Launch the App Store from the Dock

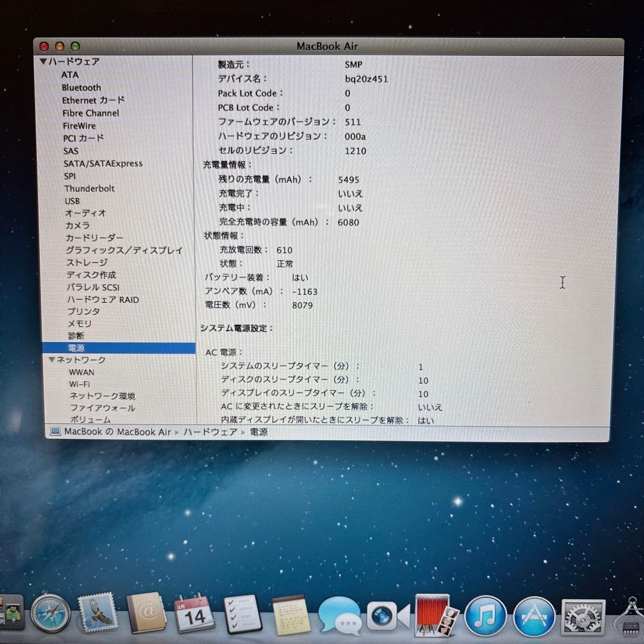point(534,617)
